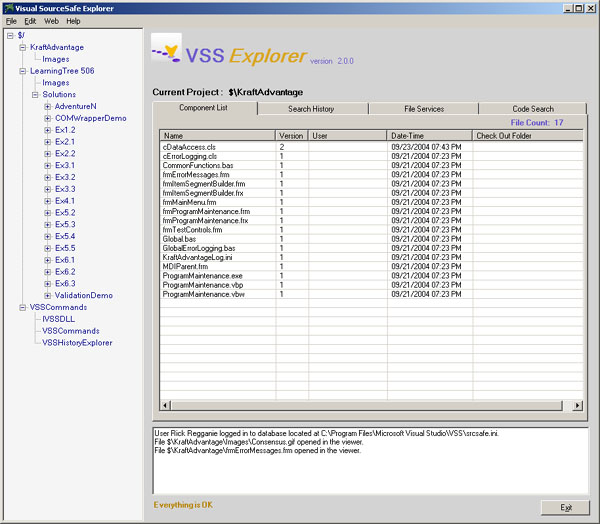600x524 pixels.
Task: Switch to the File Services tab
Action: pos(424,109)
